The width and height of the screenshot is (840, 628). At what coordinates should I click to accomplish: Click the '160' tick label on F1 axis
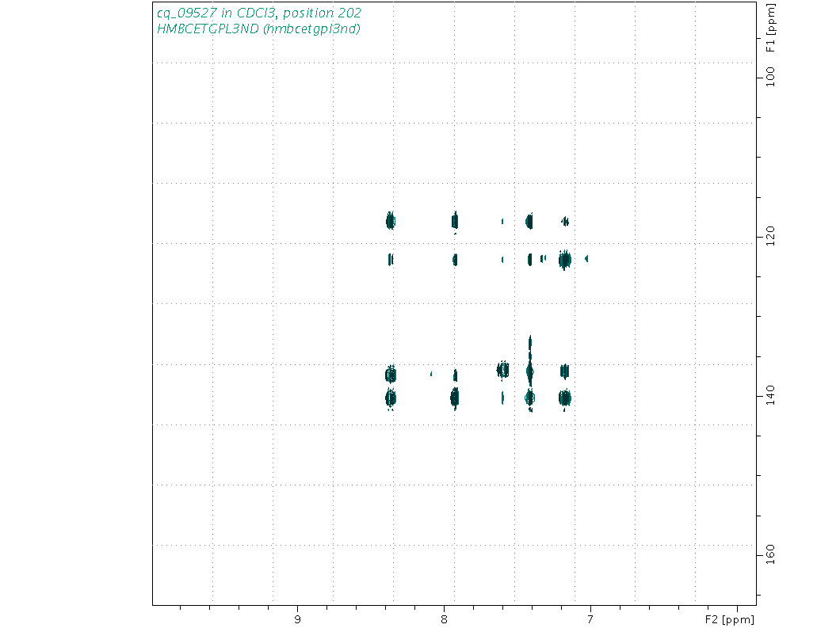pyautogui.click(x=769, y=554)
